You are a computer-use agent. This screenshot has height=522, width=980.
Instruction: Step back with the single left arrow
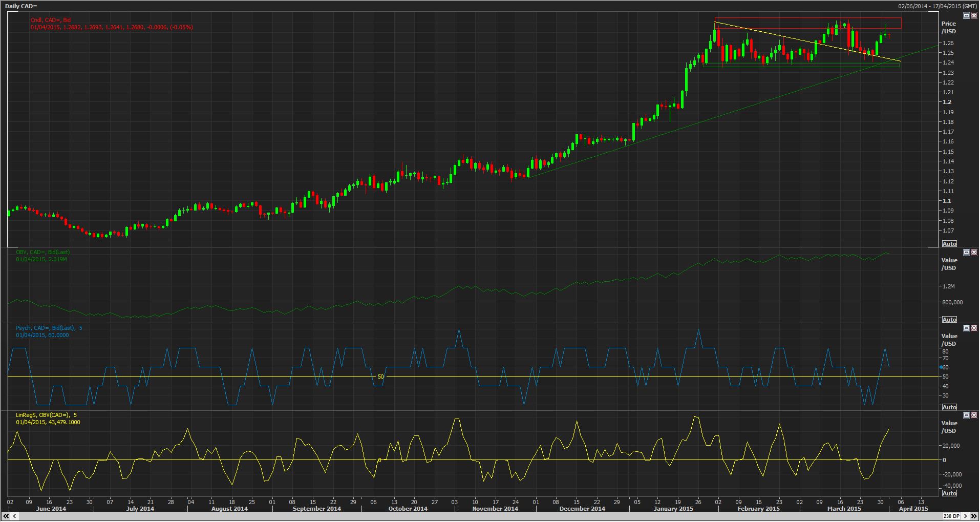click(x=14, y=516)
